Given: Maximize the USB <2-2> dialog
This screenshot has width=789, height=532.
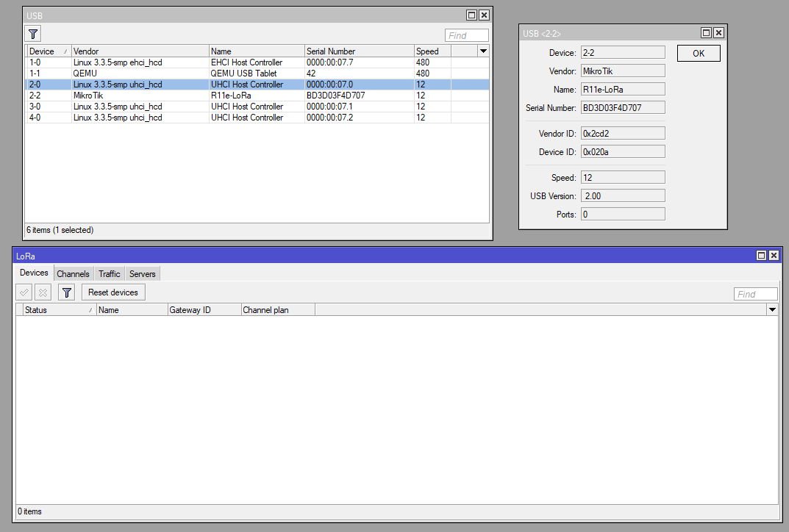Looking at the screenshot, I should point(706,32).
